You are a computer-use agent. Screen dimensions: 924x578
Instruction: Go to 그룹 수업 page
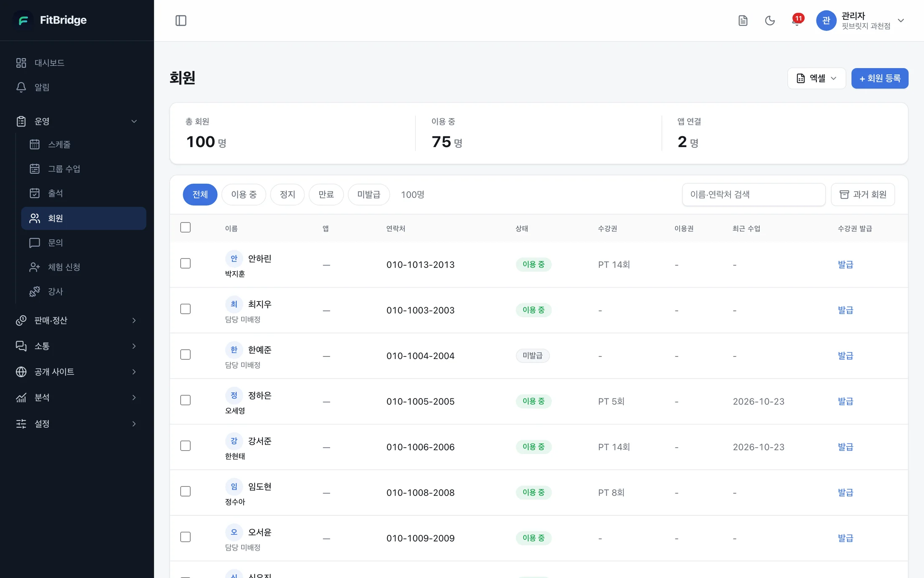(84, 169)
